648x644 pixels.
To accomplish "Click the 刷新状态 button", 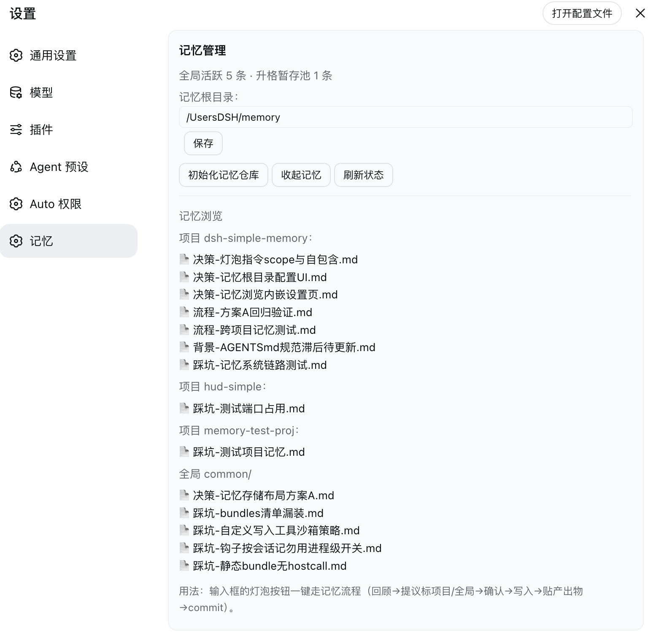I will 364,175.
